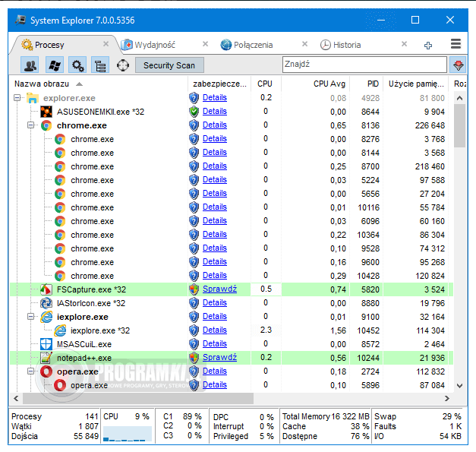The height and width of the screenshot is (452, 476).
Task: Open Details link for MSASCuiL.exe
Action: click(x=215, y=343)
